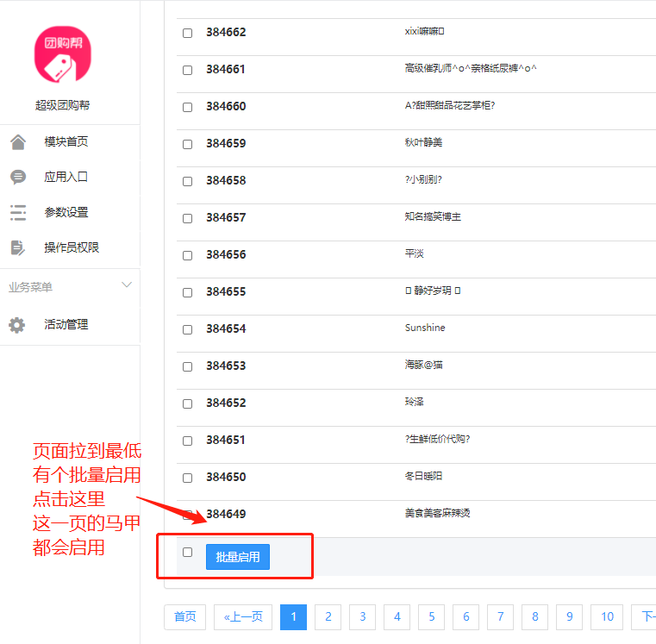Click the 超级团购帮 app logo
The image size is (656, 644).
coord(62,54)
